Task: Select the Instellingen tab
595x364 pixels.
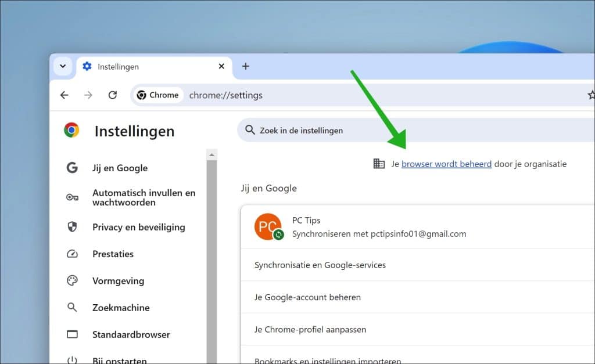Action: [x=155, y=67]
